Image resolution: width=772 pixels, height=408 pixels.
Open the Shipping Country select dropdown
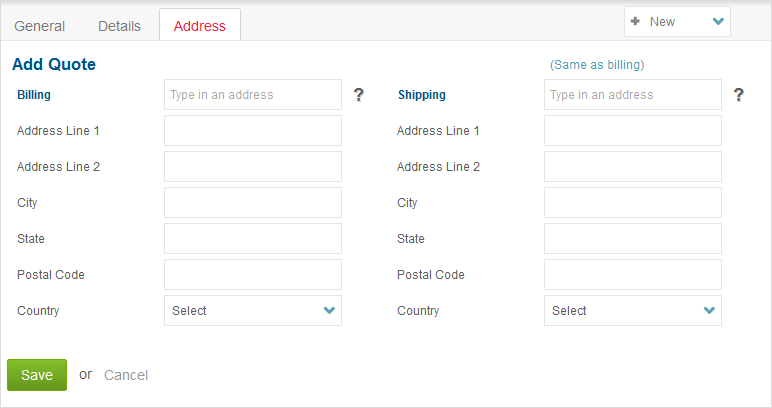point(633,311)
